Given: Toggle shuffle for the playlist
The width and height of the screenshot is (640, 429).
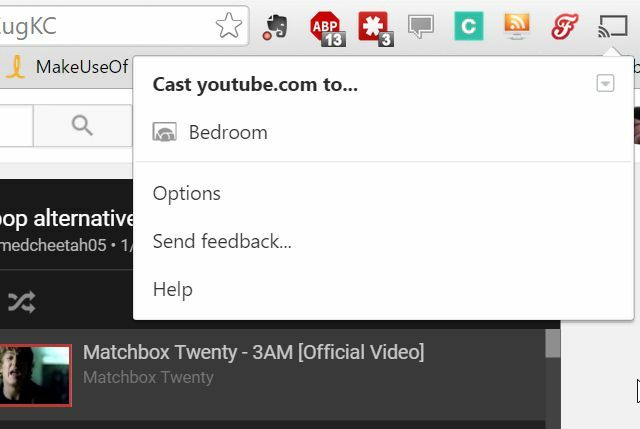Looking at the screenshot, I should point(22,302).
